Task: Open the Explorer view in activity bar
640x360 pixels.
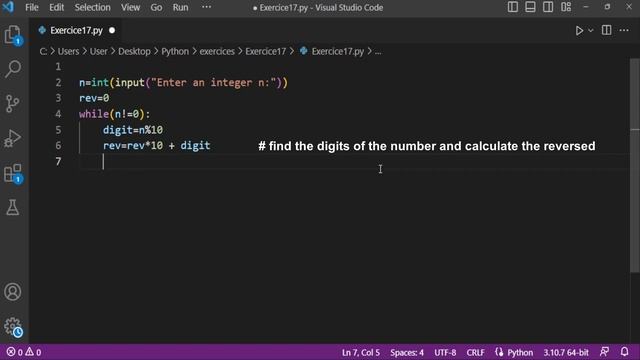Action: coord(13,35)
